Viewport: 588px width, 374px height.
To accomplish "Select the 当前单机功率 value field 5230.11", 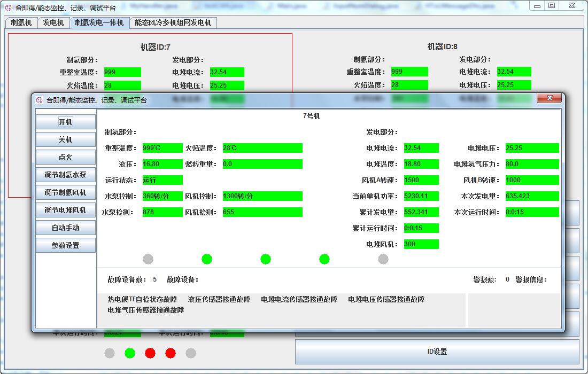I will (x=421, y=196).
